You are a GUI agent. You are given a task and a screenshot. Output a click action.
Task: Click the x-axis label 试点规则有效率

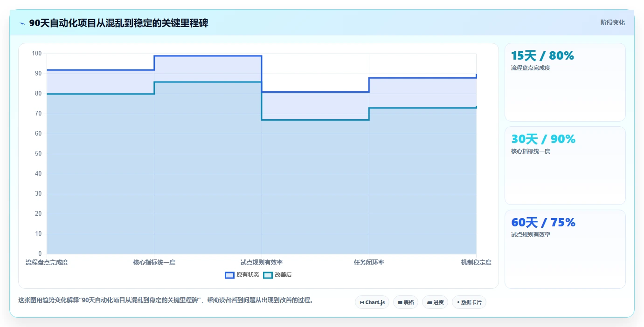pos(262,263)
